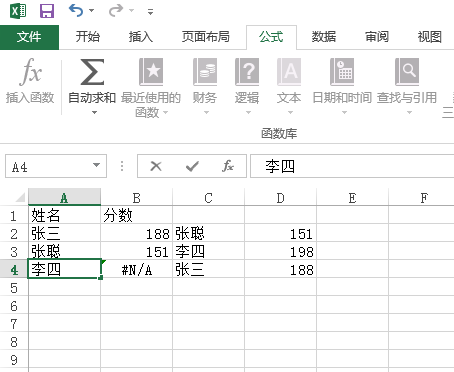Click cell A3 containing 张聪
The width and height of the screenshot is (454, 372).
64,251
